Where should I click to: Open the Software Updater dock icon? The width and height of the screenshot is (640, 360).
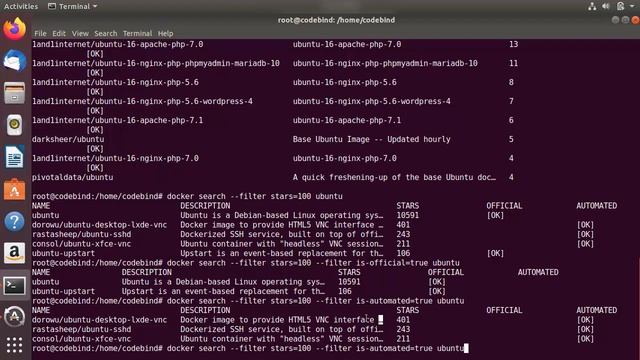(14, 317)
